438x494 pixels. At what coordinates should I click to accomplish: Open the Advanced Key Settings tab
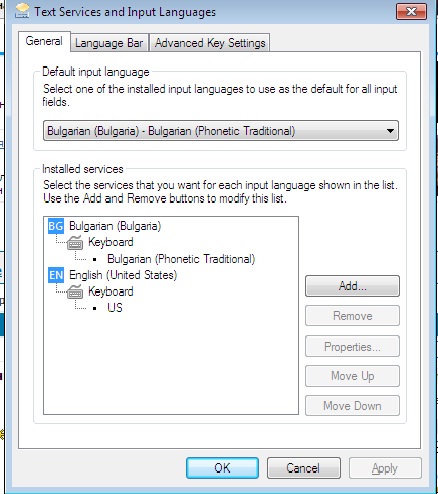210,43
